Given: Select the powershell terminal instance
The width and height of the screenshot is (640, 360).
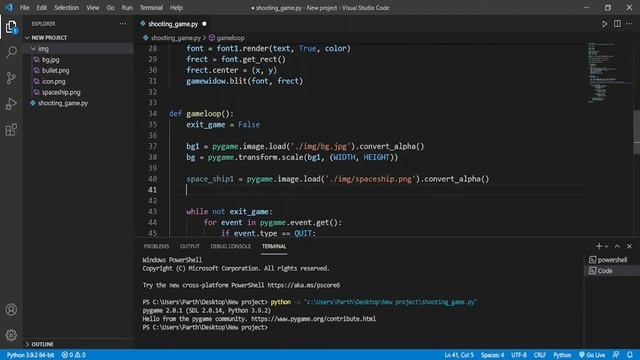Looking at the screenshot, I should 612,260.
